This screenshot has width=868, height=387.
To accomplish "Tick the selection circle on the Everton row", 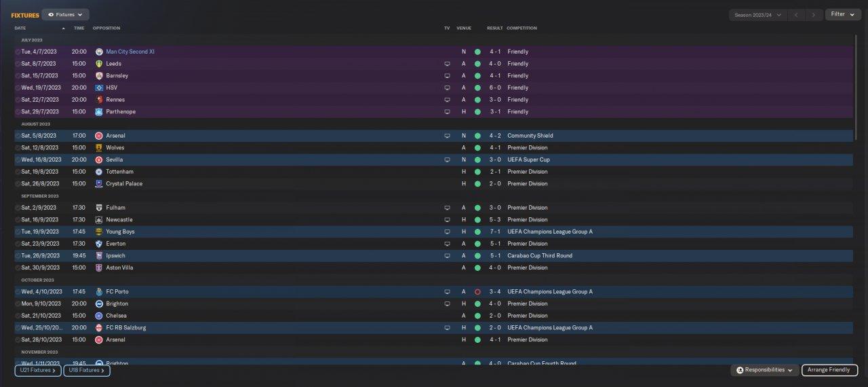I will click(x=18, y=244).
